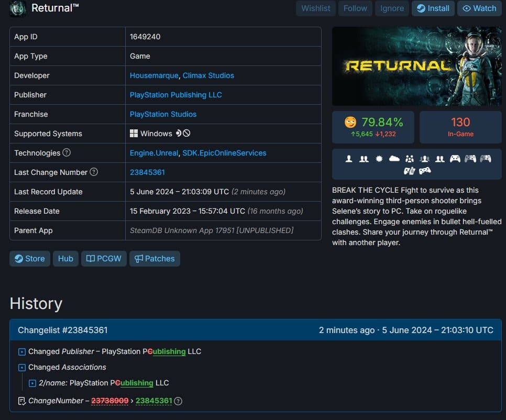506x420 pixels.
Task: Click the Install button
Action: [x=433, y=8]
